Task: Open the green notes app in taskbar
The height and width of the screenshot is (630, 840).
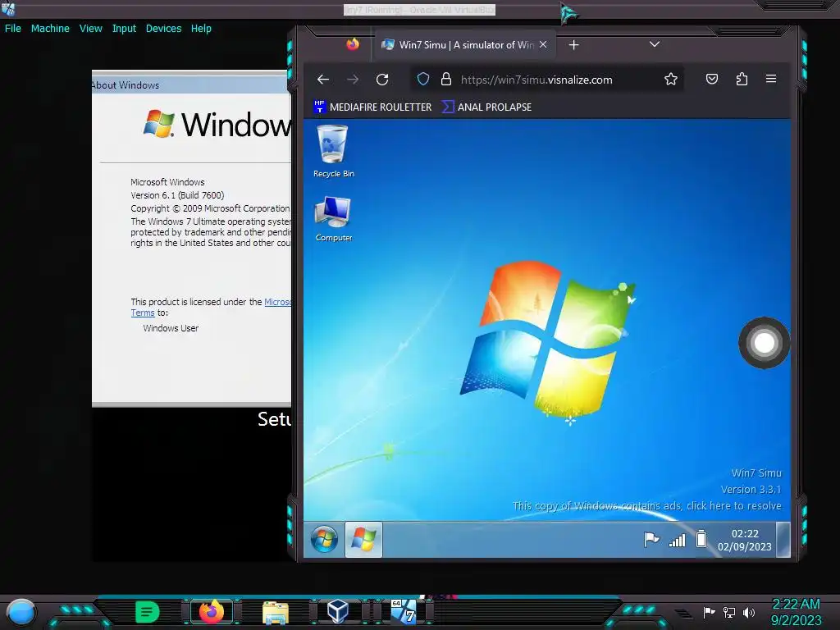Action: coord(148,612)
